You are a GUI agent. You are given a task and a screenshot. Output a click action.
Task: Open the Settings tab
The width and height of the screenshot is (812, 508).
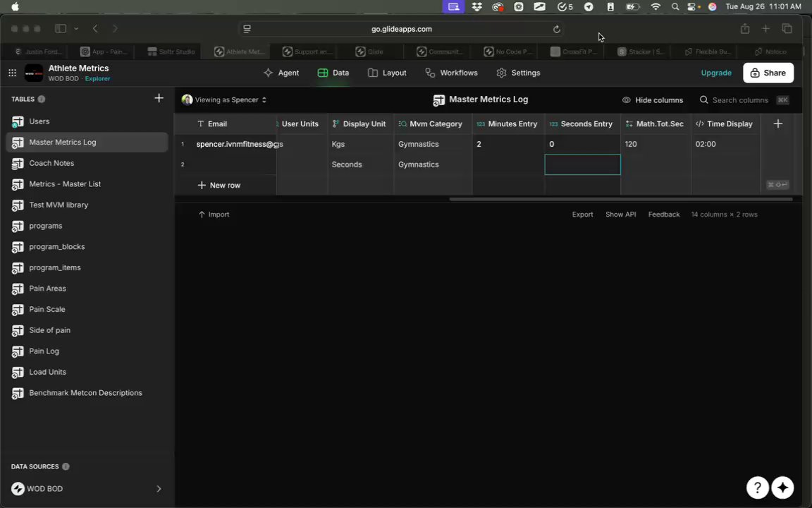[518, 73]
